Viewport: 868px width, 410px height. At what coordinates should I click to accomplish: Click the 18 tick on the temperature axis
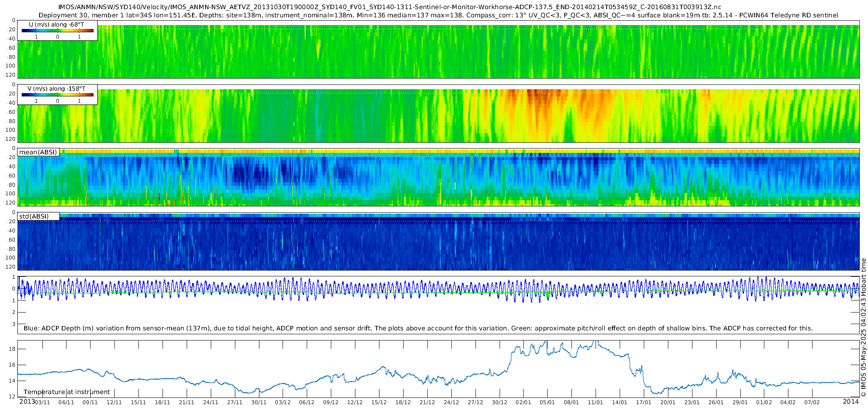pos(13,349)
